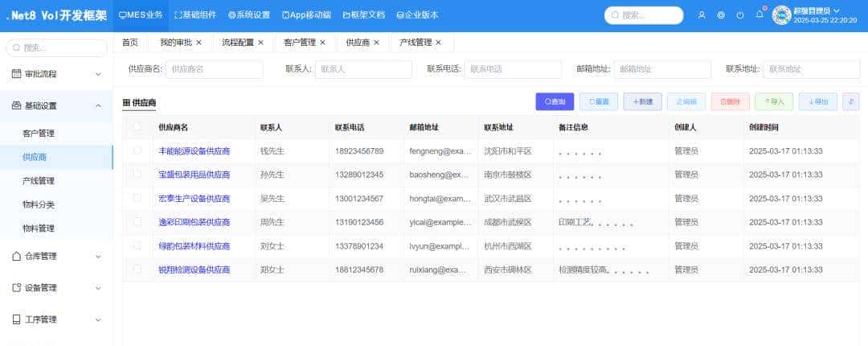The height and width of the screenshot is (346, 868).
Task: Click the 基础设置 briefcase icon in sidebar
Action: [17, 105]
